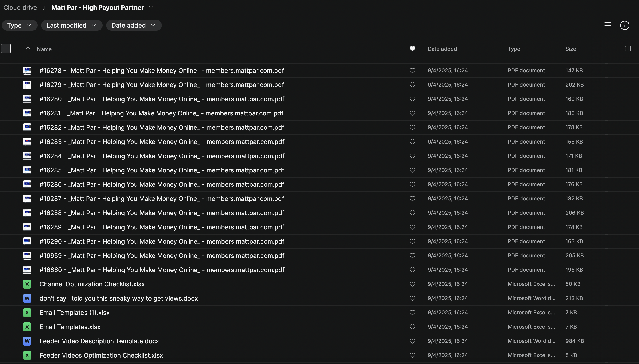639x364 pixels.
Task: Click Word icon of Feeder Video Description Template.docx
Action: click(27, 341)
